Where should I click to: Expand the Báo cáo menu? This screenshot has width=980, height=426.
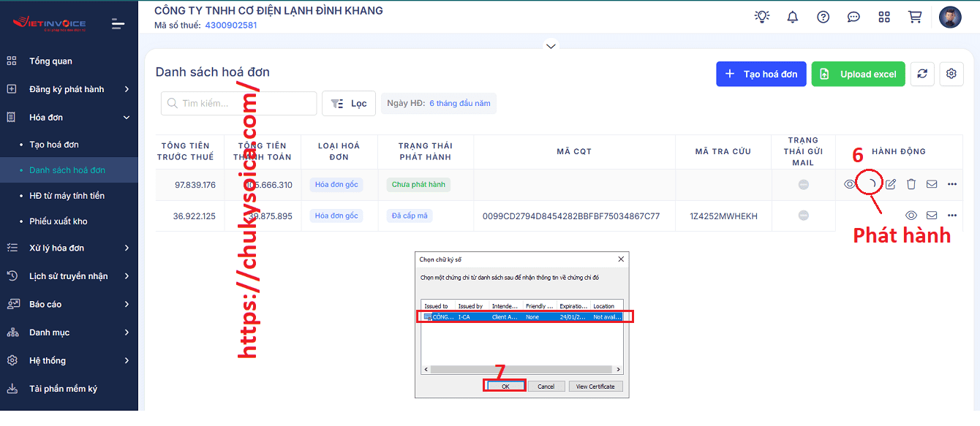[x=69, y=304]
